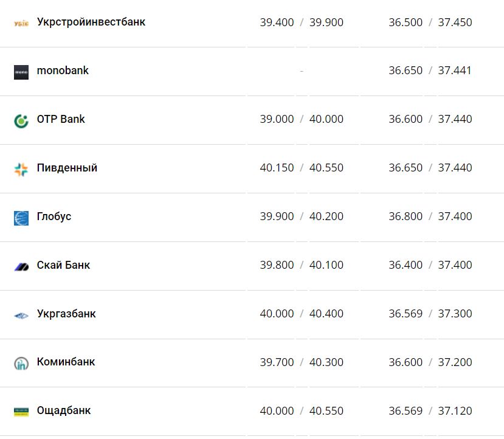Click the Коминбанк logo icon
Screen dimensions: 504x439
tap(21, 363)
